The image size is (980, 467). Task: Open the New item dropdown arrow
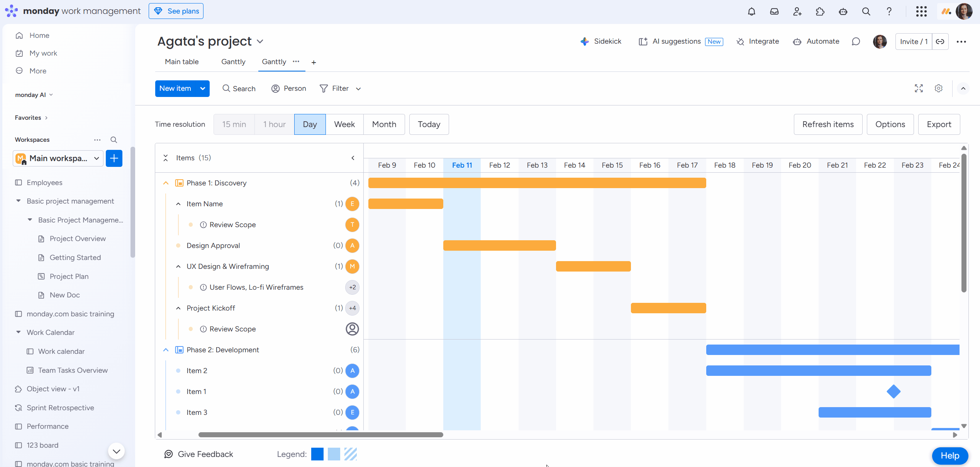click(202, 88)
